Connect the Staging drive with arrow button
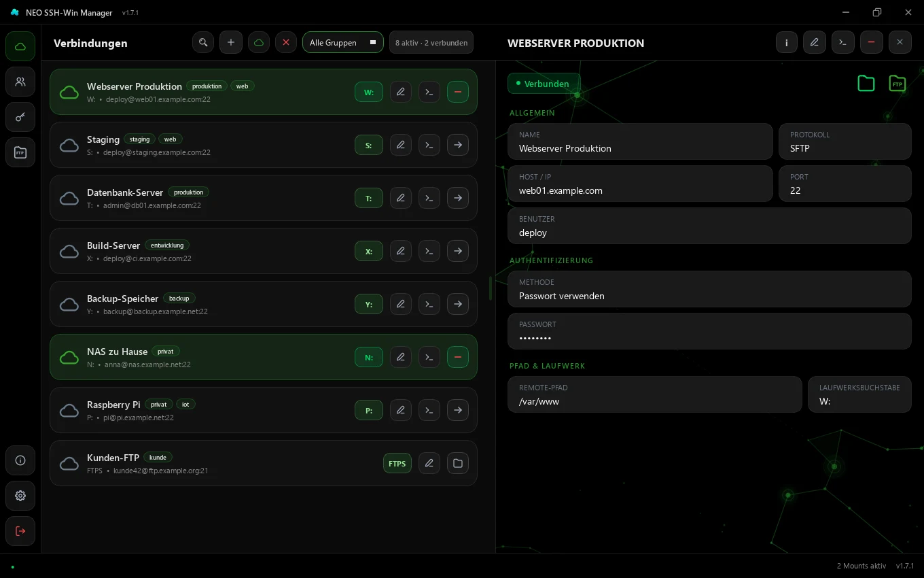The height and width of the screenshot is (578, 924). point(458,145)
